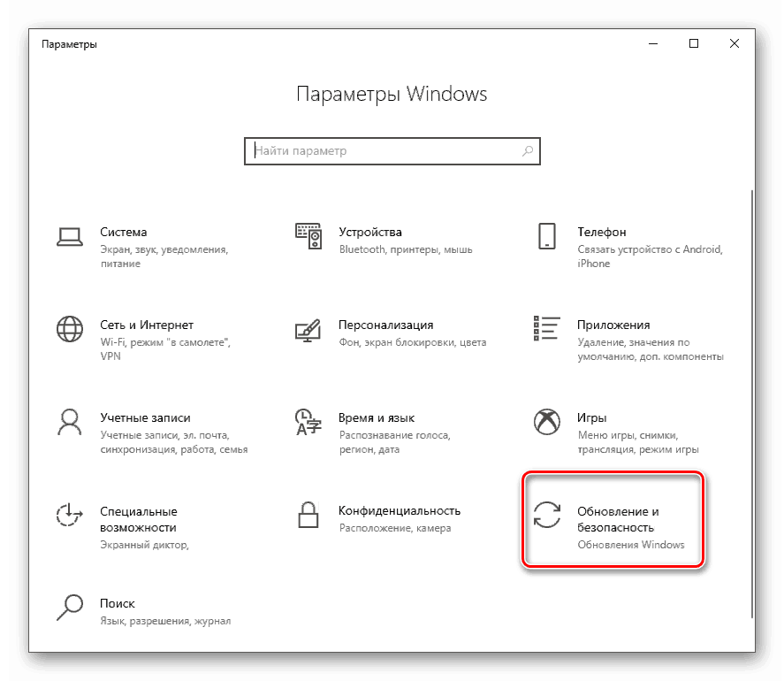Minimize the Параметры window
The height and width of the screenshot is (681, 784).
(653, 43)
